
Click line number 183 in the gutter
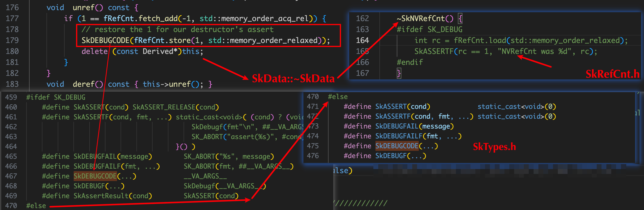coord(12,84)
